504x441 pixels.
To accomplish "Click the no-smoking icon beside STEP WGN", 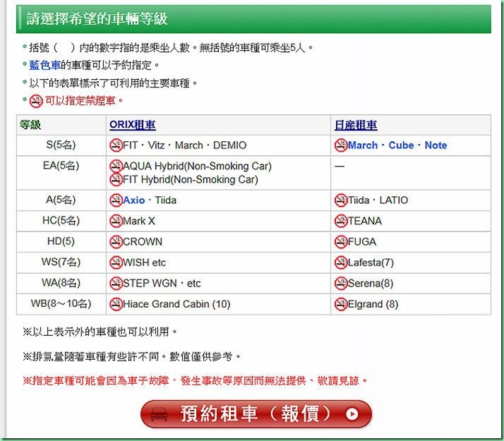I will (x=116, y=283).
